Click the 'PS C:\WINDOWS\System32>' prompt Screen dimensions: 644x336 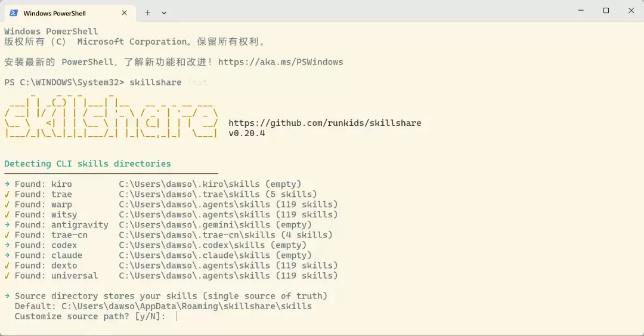tap(64, 82)
